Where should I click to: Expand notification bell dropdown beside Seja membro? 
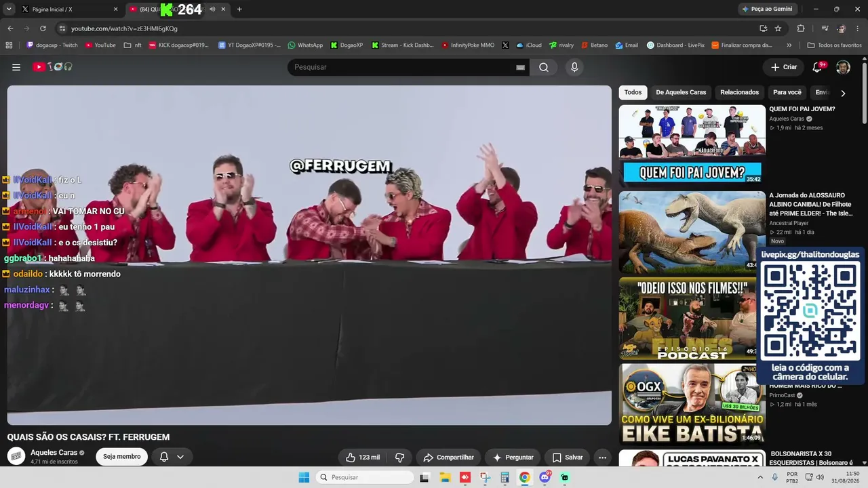pyautogui.click(x=172, y=457)
